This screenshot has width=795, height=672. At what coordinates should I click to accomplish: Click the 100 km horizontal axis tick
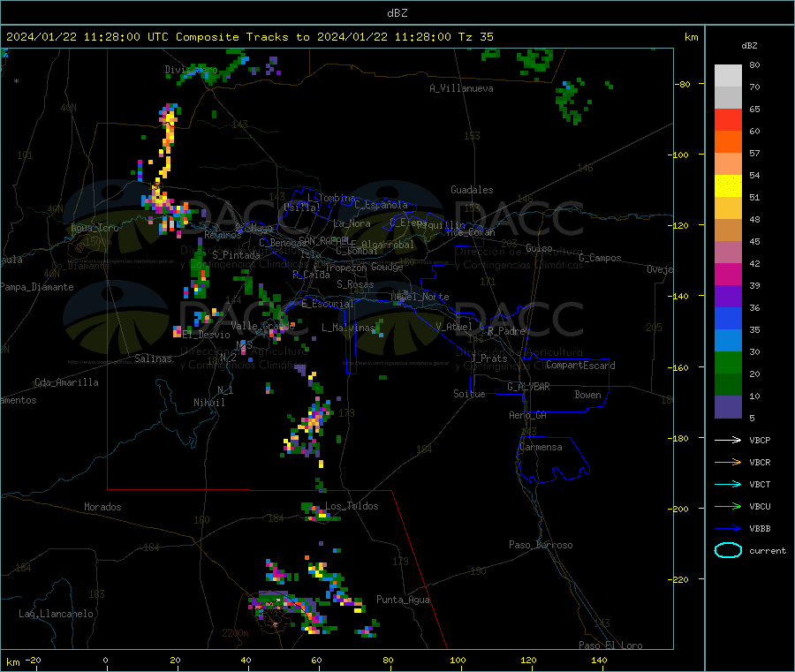click(x=458, y=660)
